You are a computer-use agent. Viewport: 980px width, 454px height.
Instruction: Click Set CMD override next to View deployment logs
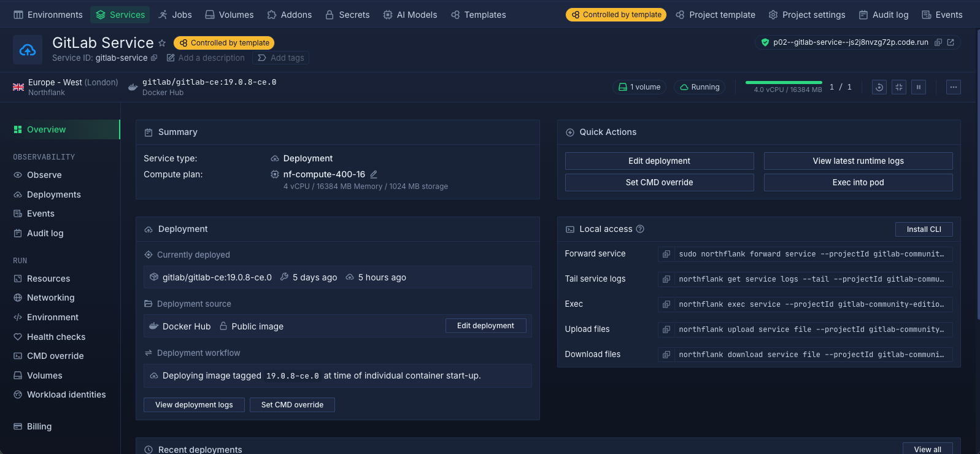(292, 405)
